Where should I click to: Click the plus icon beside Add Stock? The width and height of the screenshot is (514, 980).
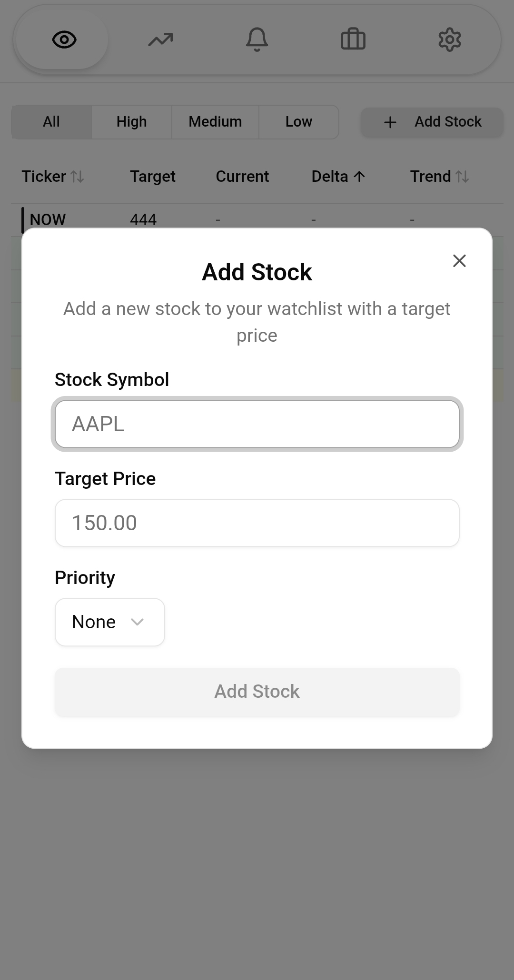(390, 122)
